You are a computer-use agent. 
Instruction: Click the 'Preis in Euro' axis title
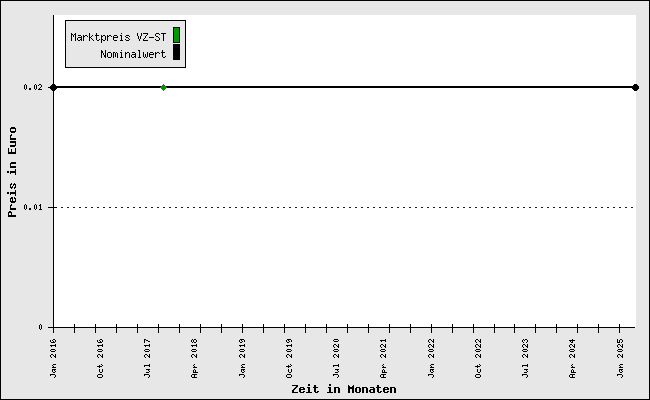[x=12, y=172]
